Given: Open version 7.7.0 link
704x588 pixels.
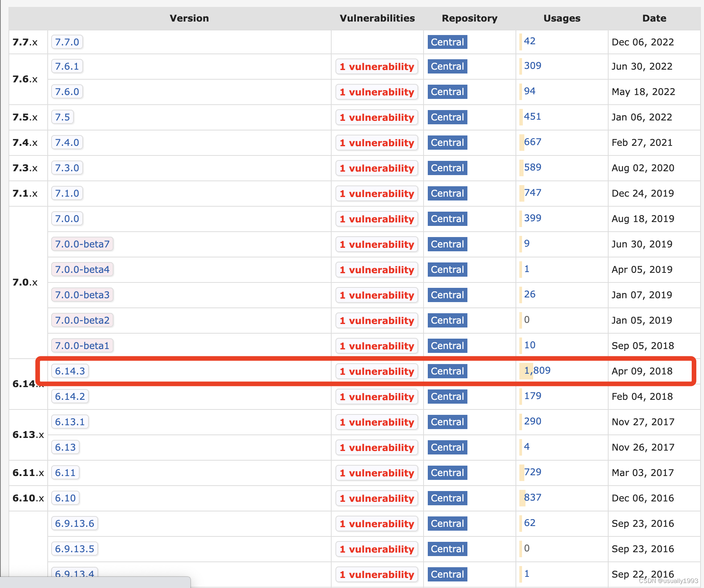Looking at the screenshot, I should click(x=67, y=42).
